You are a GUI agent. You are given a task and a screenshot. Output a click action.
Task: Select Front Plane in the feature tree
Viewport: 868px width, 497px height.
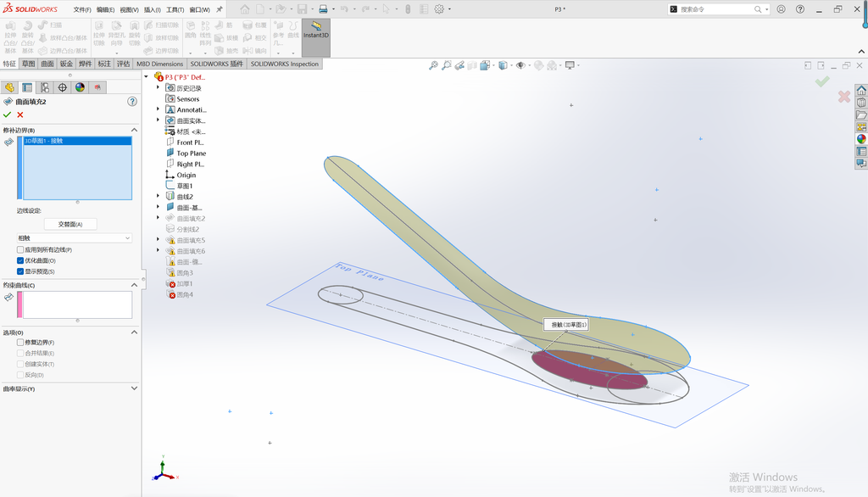[190, 142]
